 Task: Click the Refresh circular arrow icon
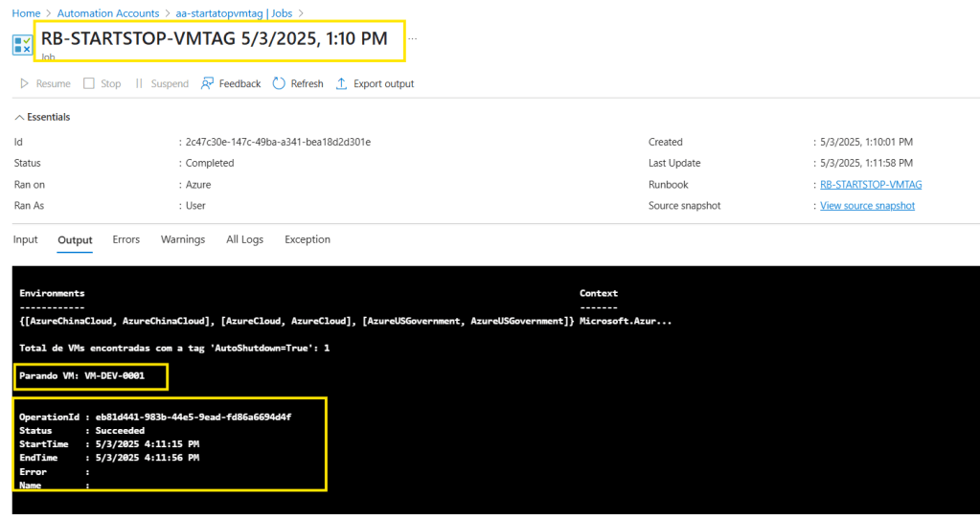pos(279,84)
